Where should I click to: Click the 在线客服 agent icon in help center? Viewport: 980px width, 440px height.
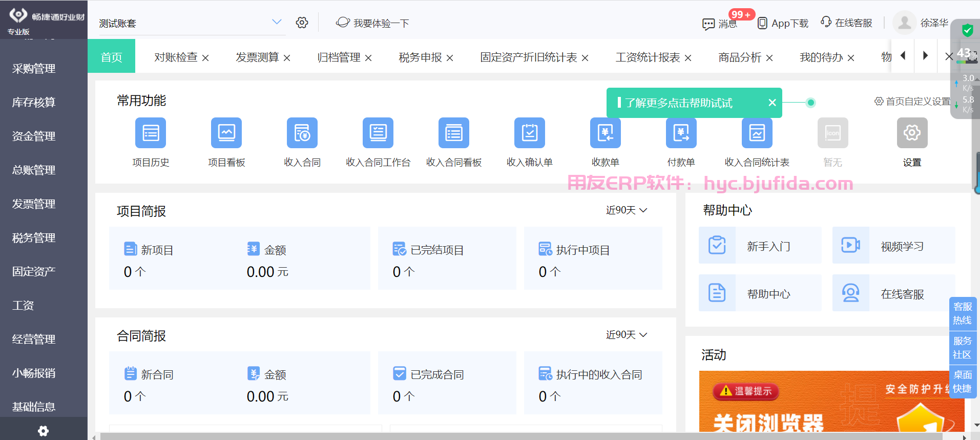point(851,293)
